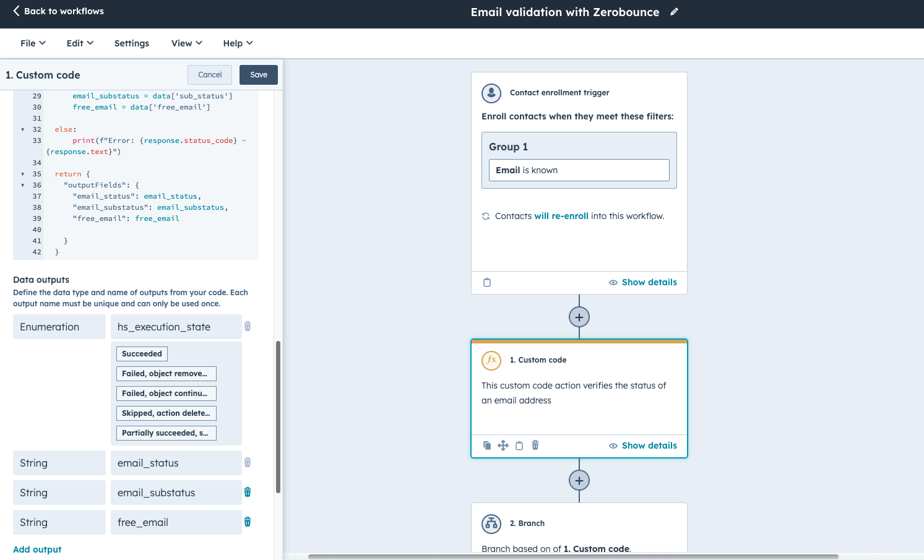Delete the hs_execution_state output

[248, 326]
